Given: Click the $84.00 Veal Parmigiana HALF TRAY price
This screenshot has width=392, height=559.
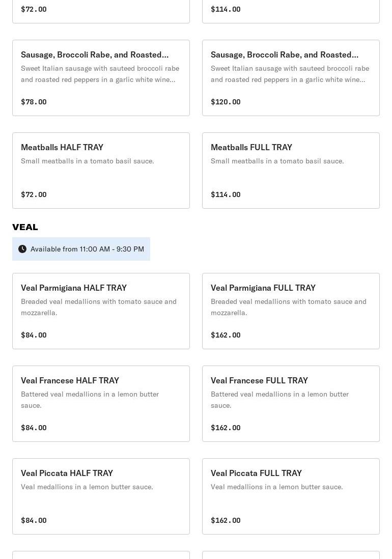Looking at the screenshot, I should [34, 335].
